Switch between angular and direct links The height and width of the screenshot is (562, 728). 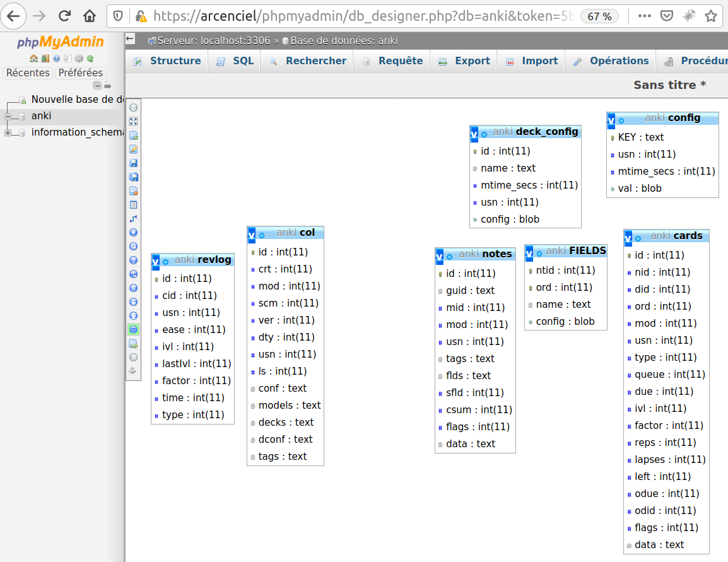coord(133,274)
